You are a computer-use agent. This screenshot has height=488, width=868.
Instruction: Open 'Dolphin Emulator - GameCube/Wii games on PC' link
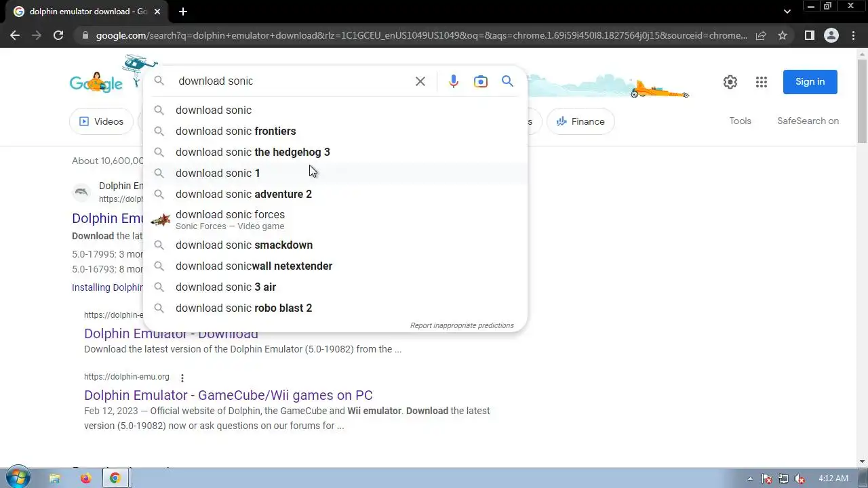(x=229, y=395)
